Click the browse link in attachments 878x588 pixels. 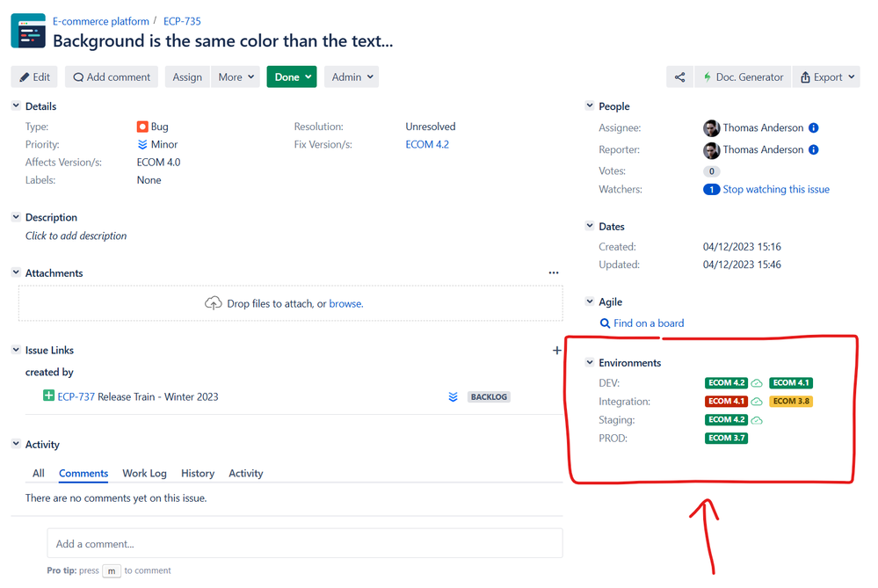[x=345, y=303]
